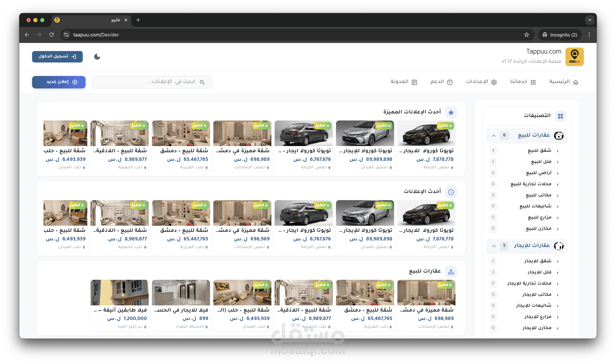
Task: Open خدماتنا using the grid icon
Action: click(534, 82)
